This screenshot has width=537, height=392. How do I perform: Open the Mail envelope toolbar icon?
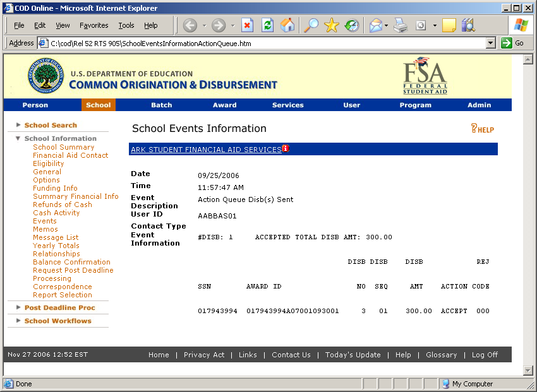click(376, 25)
